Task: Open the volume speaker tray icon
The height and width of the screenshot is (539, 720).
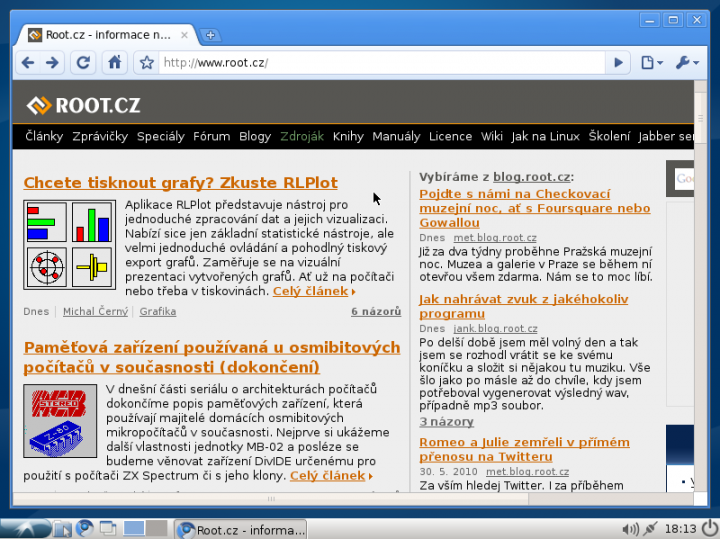Action: coord(630,529)
